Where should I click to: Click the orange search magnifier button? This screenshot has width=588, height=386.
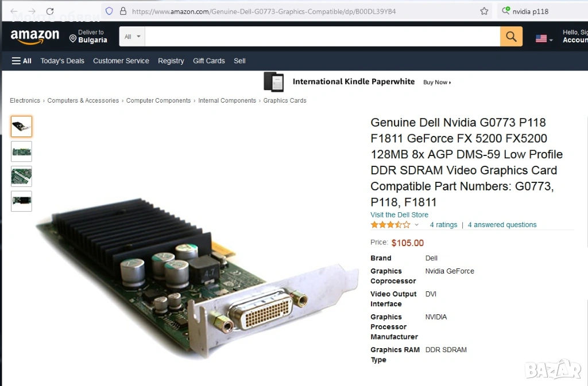click(511, 36)
